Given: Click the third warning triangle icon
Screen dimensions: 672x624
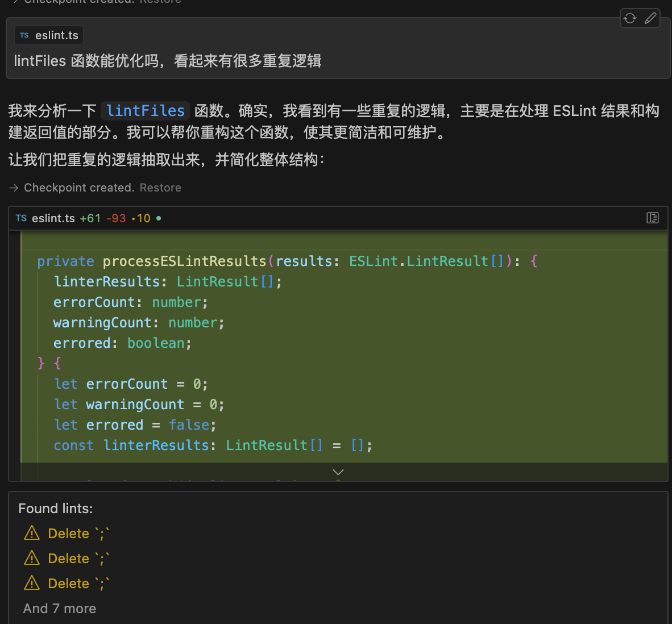Looking at the screenshot, I should pos(32,583).
